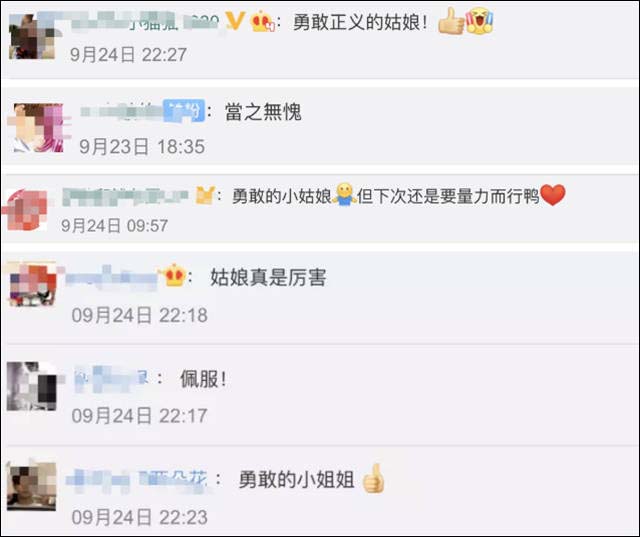
Task: Open avatar of the 當之無愧 commenter
Action: pyautogui.click(x=39, y=128)
